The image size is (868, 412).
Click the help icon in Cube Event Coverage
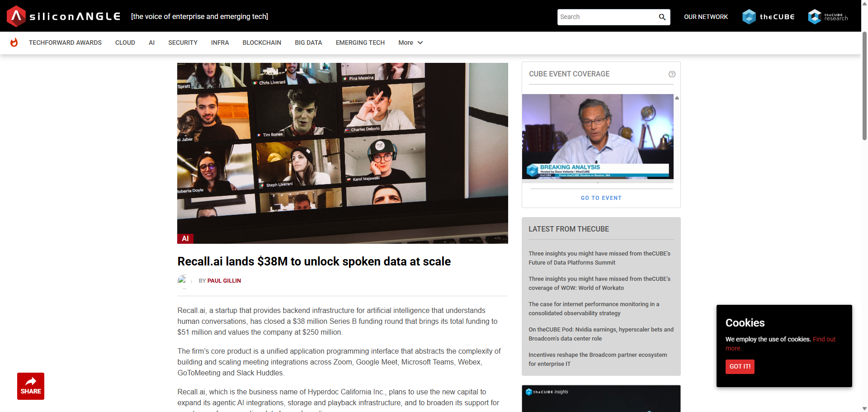672,74
